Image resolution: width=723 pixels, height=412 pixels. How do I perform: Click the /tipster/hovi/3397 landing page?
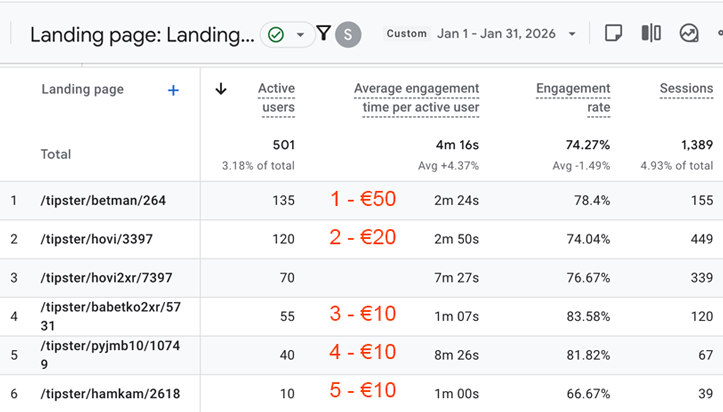[91, 239]
